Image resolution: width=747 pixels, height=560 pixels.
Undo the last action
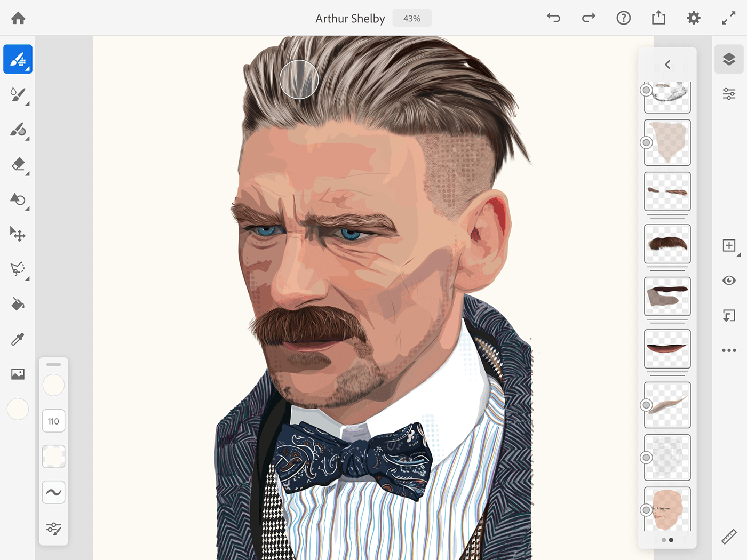(x=554, y=18)
